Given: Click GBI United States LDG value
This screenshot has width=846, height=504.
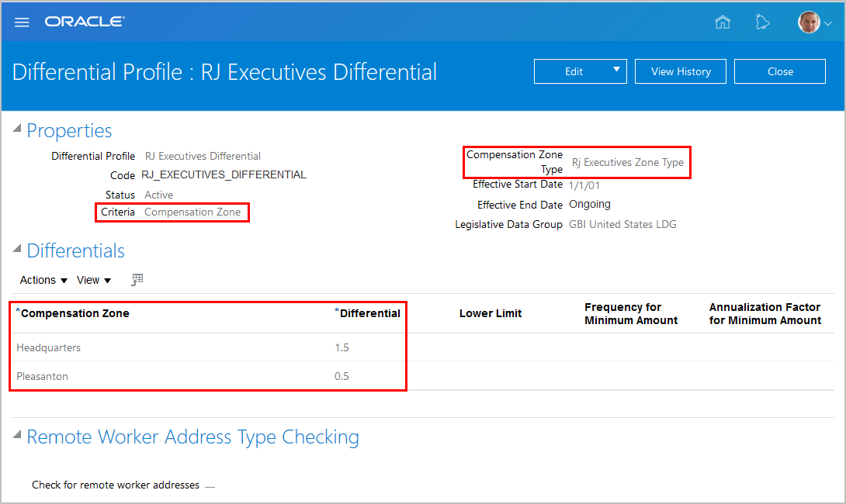Looking at the screenshot, I should (x=622, y=224).
